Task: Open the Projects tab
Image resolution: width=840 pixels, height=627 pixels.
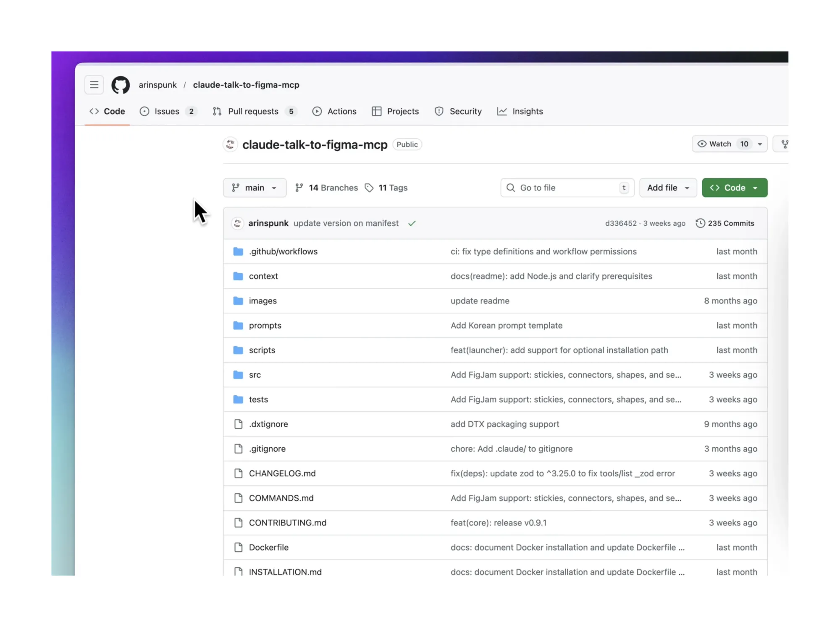Action: click(395, 111)
